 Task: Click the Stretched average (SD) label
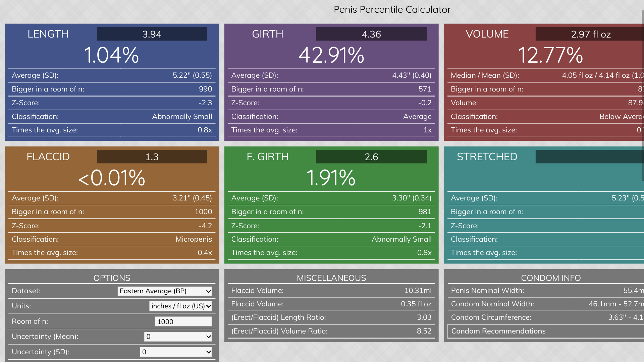(474, 198)
